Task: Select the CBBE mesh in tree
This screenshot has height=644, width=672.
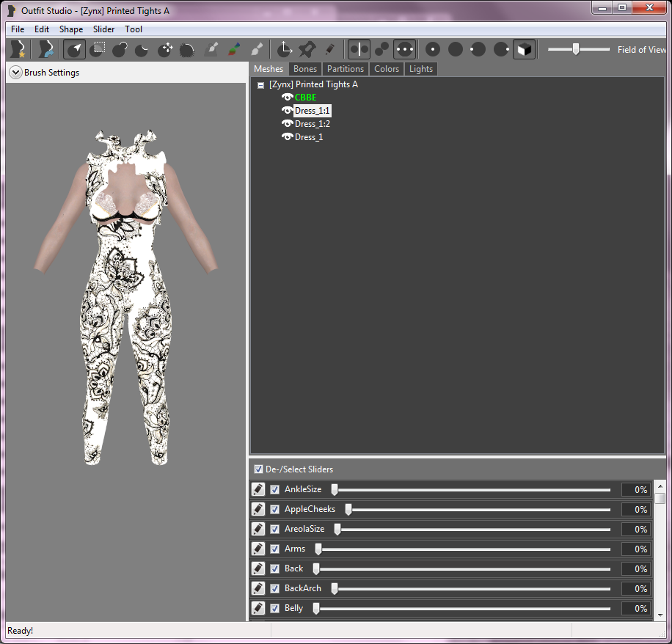Action: pyautogui.click(x=306, y=98)
